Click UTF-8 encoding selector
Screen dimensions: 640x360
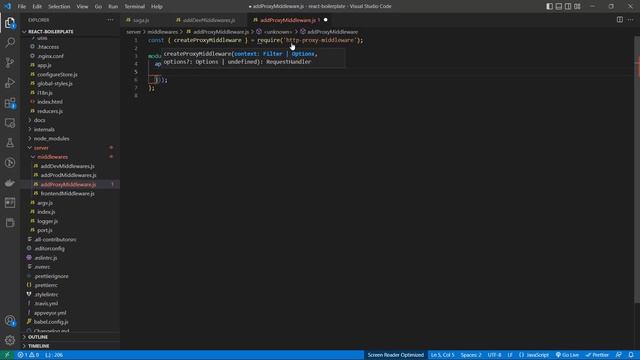click(x=494, y=355)
